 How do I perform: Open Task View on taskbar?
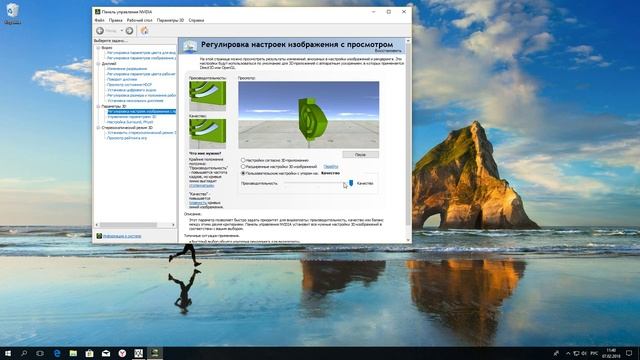(x=40, y=353)
